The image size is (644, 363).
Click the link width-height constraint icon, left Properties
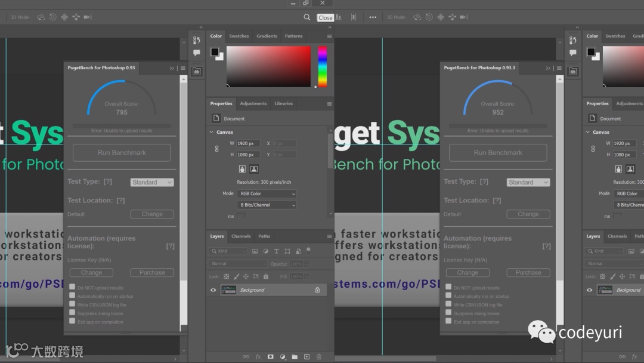pyautogui.click(x=217, y=149)
